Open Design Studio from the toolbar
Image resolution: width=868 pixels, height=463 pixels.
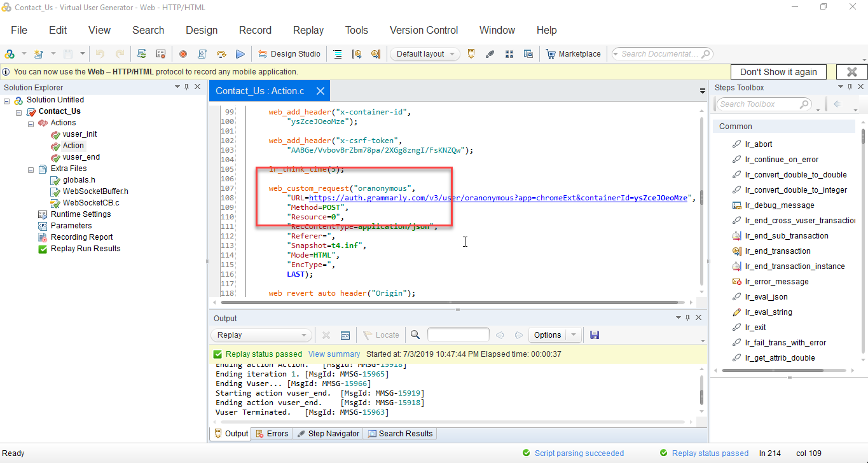289,54
